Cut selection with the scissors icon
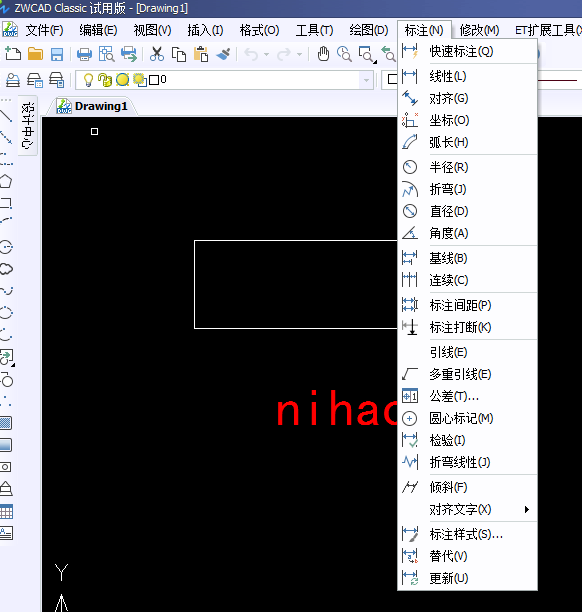582x612 pixels. point(157,54)
